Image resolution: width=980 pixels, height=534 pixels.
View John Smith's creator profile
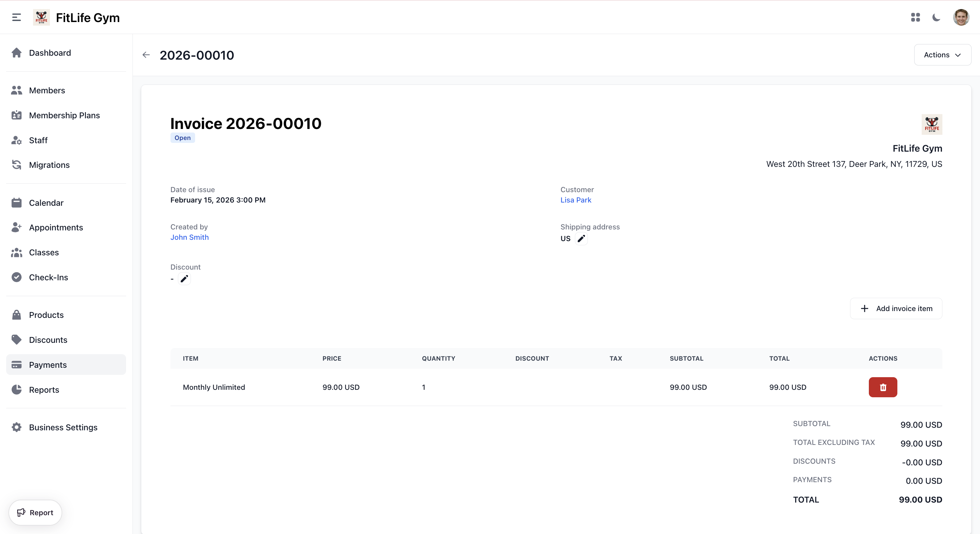[189, 237]
